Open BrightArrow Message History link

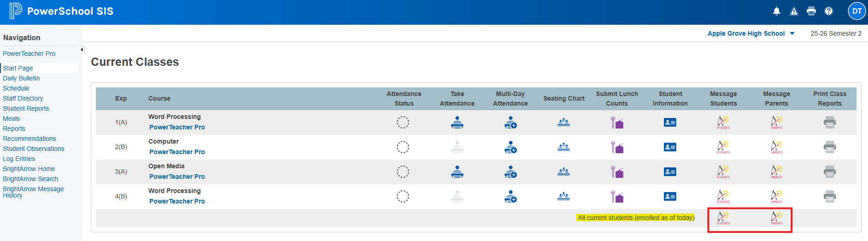33,192
